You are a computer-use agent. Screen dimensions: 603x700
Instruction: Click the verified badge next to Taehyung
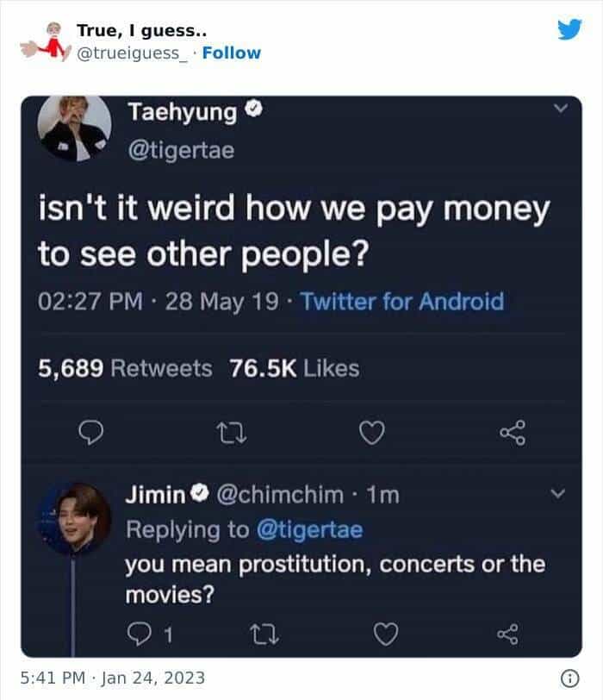coord(254,107)
